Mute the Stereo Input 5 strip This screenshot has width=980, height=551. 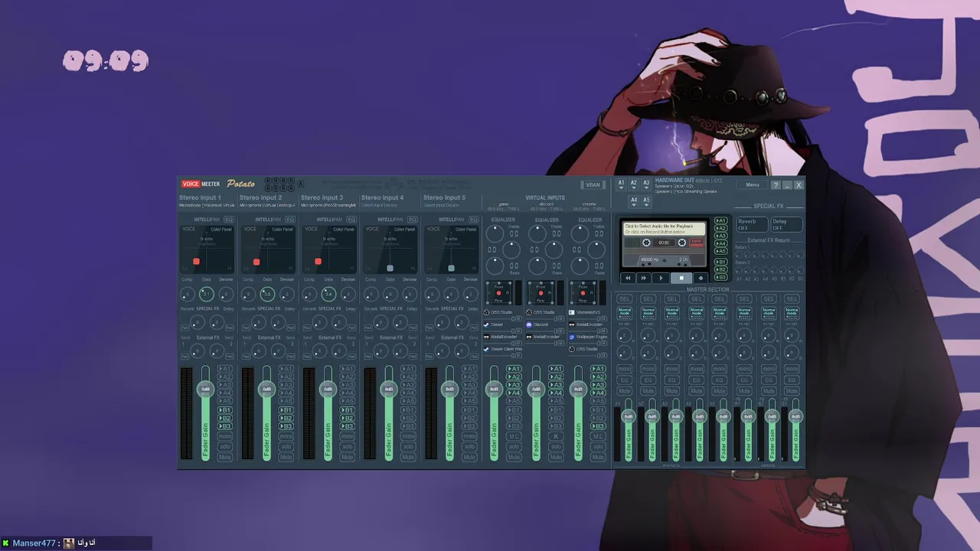(x=469, y=457)
